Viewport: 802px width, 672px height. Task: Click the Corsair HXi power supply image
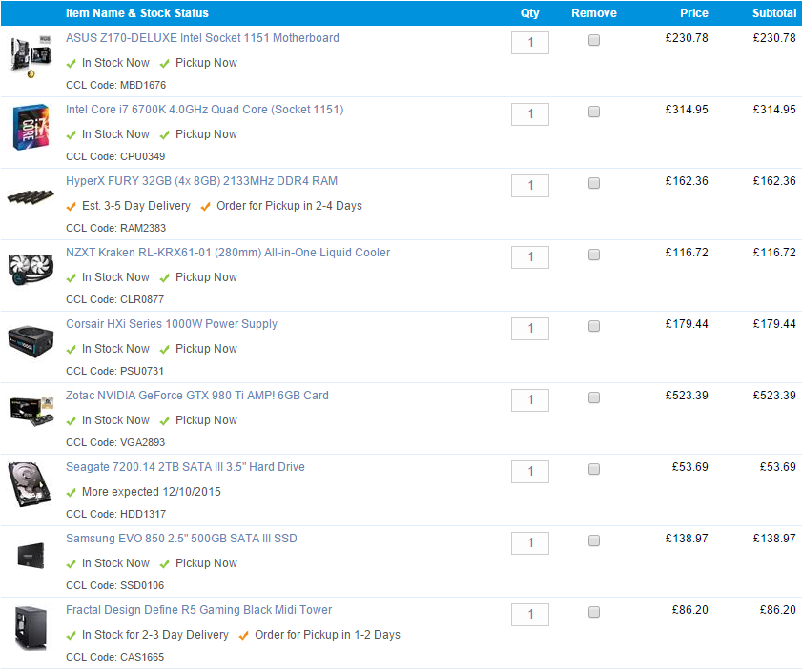[x=31, y=341]
